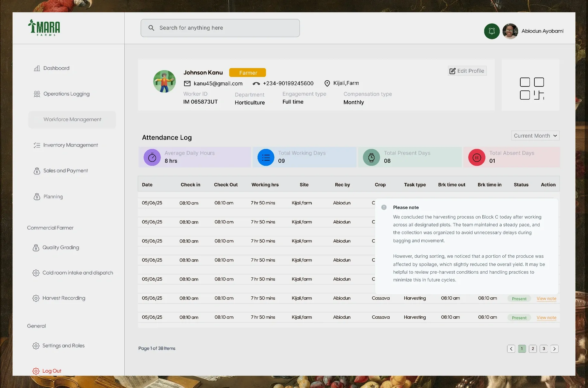Click the Edit Profile button

[467, 71]
